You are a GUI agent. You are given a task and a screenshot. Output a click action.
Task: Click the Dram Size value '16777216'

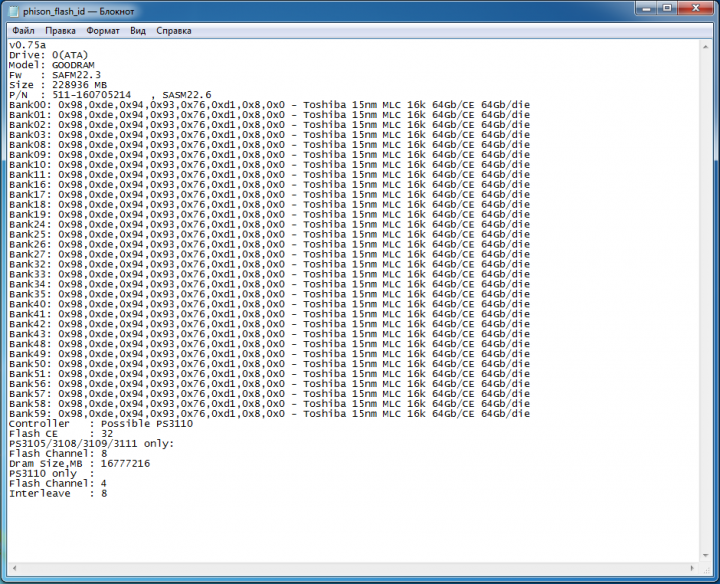(125, 463)
